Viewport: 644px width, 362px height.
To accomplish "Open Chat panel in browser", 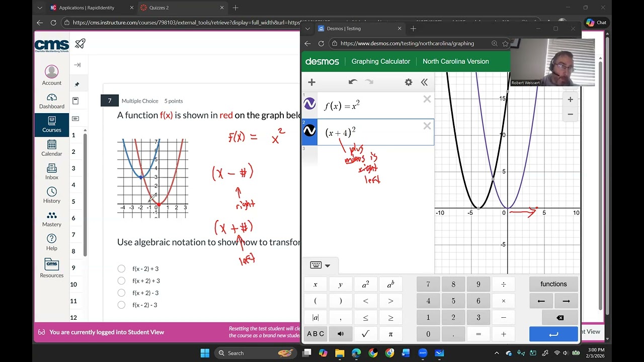I will tap(597, 23).
